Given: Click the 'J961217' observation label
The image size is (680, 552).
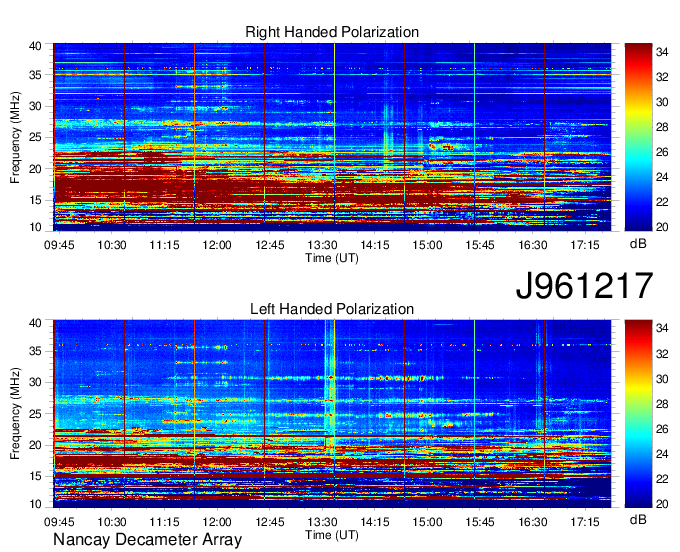Looking at the screenshot, I should (x=584, y=285).
